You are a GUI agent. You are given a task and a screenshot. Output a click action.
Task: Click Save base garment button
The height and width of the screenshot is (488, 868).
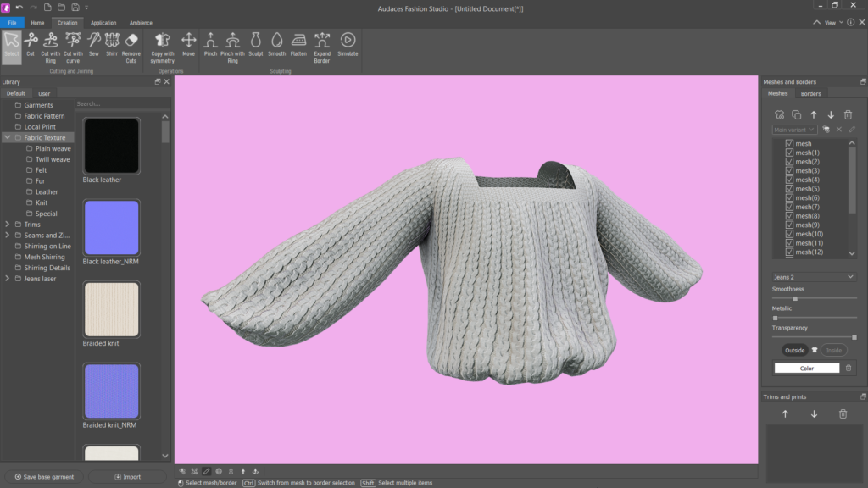point(44,476)
